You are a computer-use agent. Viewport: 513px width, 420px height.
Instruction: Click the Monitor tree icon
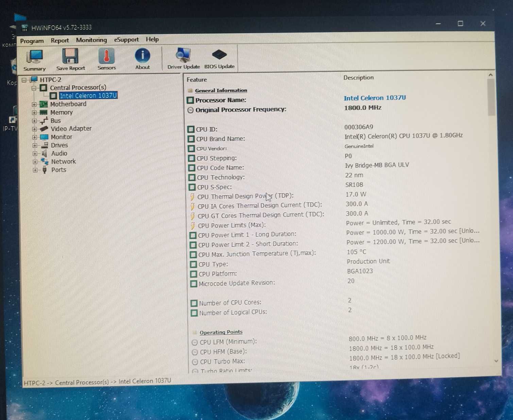[44, 137]
